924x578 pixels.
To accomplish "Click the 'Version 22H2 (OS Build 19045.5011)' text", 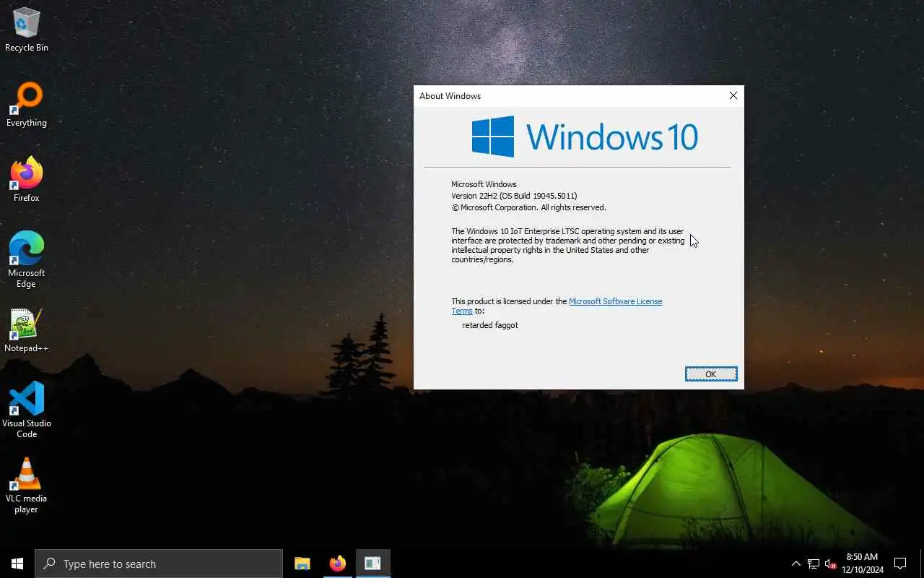I will [514, 196].
